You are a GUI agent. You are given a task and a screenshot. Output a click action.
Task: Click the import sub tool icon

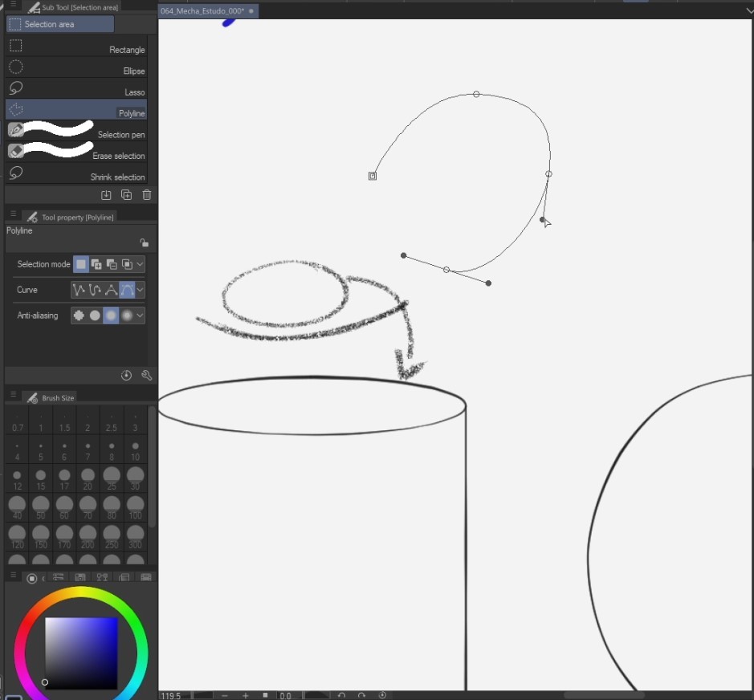point(106,195)
